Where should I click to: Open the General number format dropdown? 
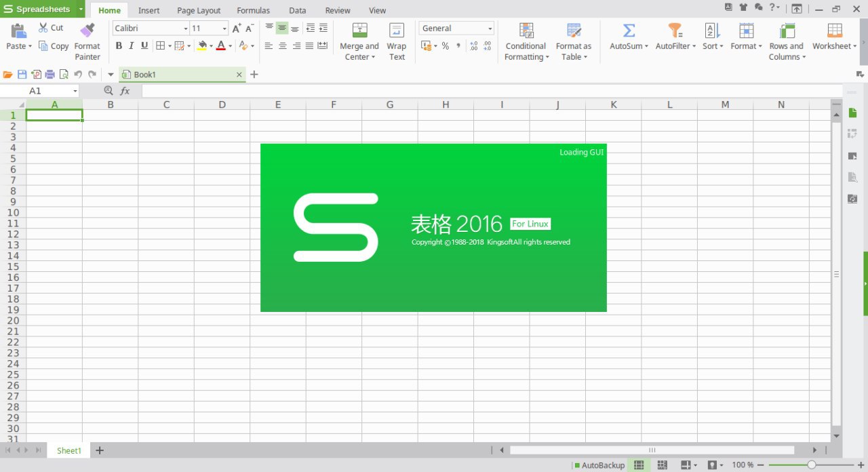pyautogui.click(x=490, y=28)
